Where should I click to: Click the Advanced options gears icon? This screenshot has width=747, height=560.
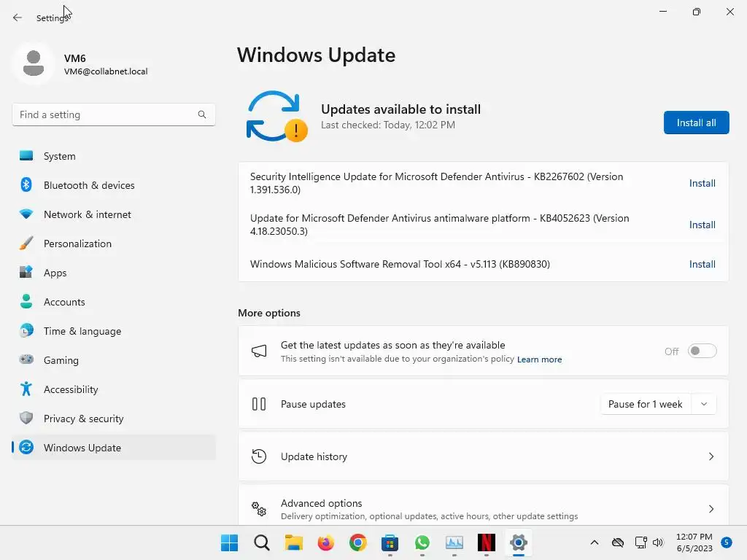point(259,509)
